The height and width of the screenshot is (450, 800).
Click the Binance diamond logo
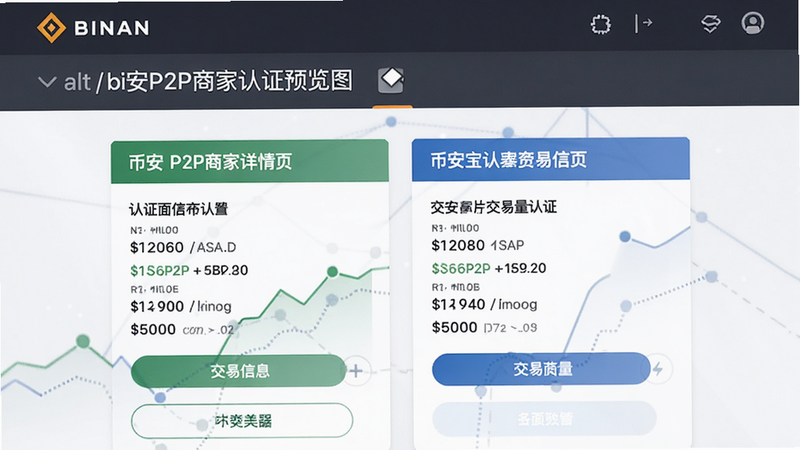[51, 28]
